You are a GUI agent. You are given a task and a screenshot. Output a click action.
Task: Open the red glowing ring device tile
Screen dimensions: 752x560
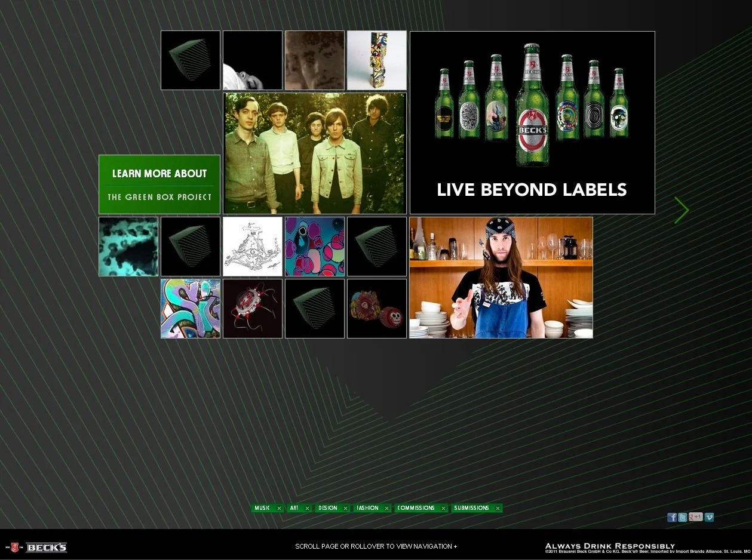point(253,309)
